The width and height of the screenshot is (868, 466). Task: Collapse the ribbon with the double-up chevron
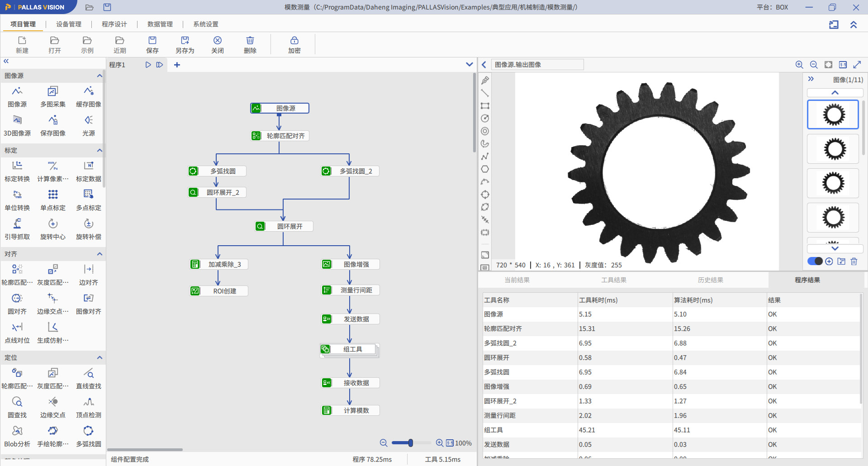[854, 24]
